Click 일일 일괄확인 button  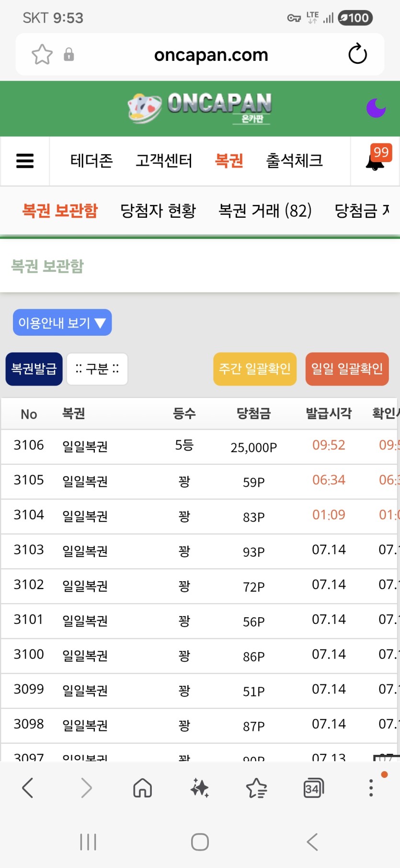(x=347, y=369)
